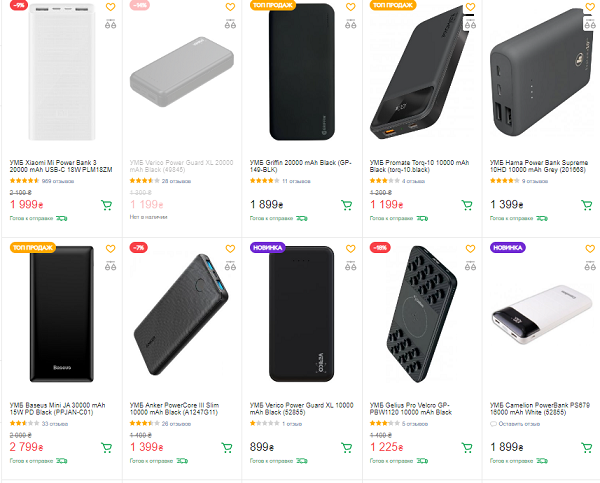
Task: Click cart icon for Promate Torq-10
Action: 467,205
